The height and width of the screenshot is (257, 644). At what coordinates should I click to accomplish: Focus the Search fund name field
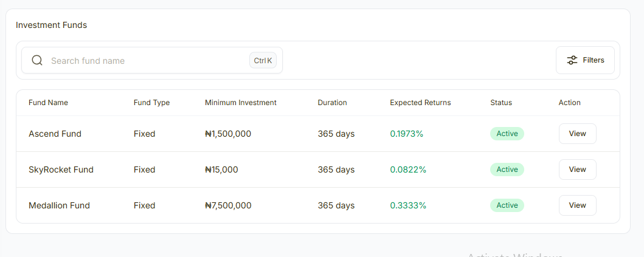146,61
